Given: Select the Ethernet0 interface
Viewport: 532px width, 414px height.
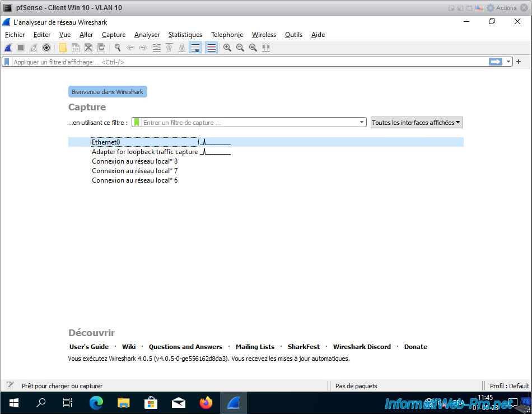Looking at the screenshot, I should point(265,142).
